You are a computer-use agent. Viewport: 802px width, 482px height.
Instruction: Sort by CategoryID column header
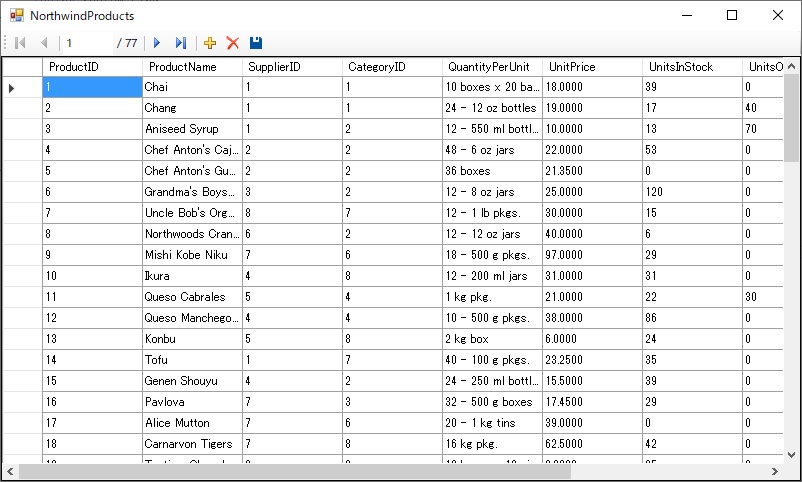[392, 67]
